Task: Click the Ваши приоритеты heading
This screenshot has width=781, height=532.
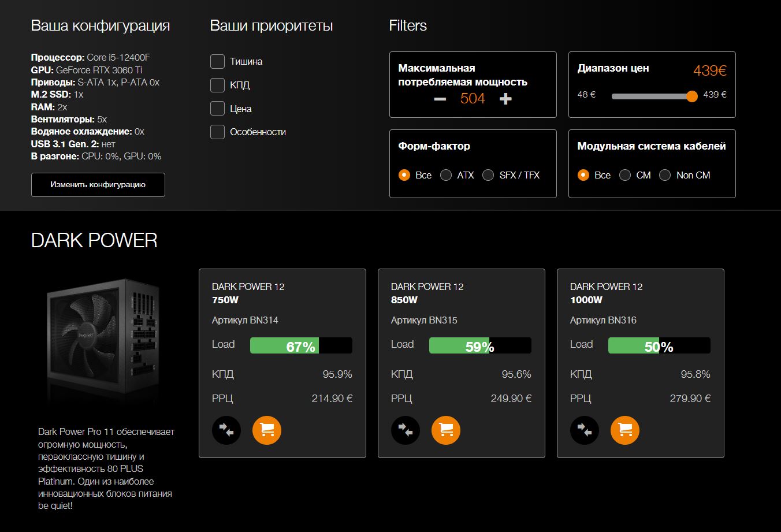Action: coord(272,26)
